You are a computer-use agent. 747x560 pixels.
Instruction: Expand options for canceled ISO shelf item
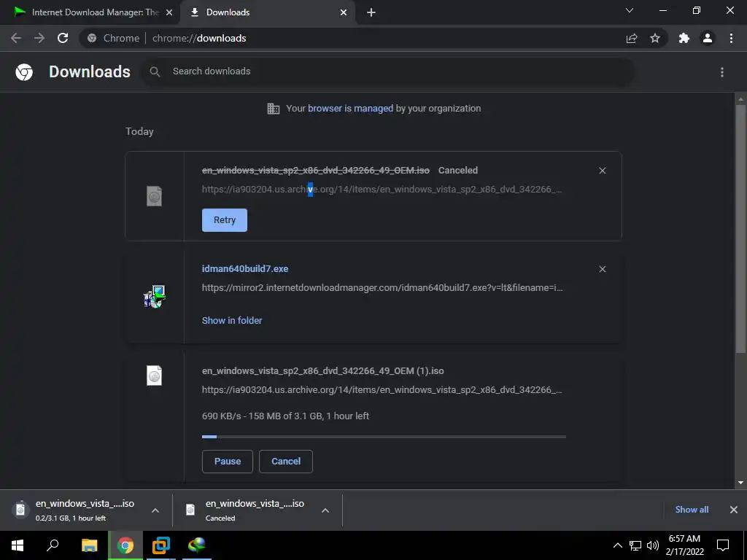pyautogui.click(x=325, y=510)
